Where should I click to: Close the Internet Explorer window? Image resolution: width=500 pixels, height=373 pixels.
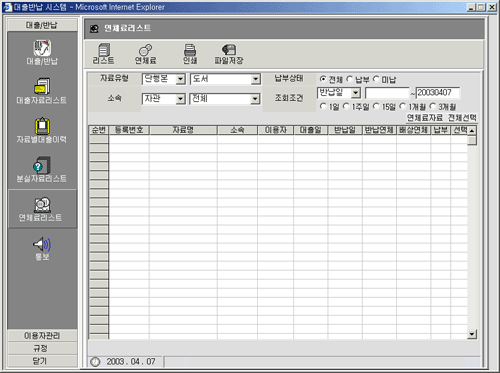(492, 7)
